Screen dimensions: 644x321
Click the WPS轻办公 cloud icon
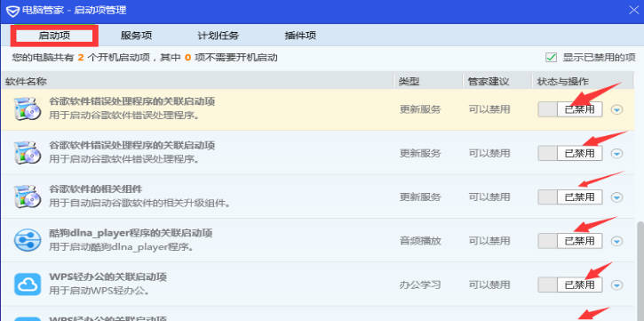(28, 285)
